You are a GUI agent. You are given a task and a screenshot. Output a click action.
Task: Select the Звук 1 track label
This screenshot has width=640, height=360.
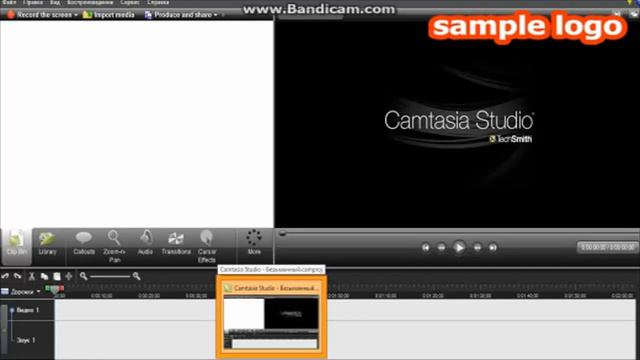click(26, 340)
